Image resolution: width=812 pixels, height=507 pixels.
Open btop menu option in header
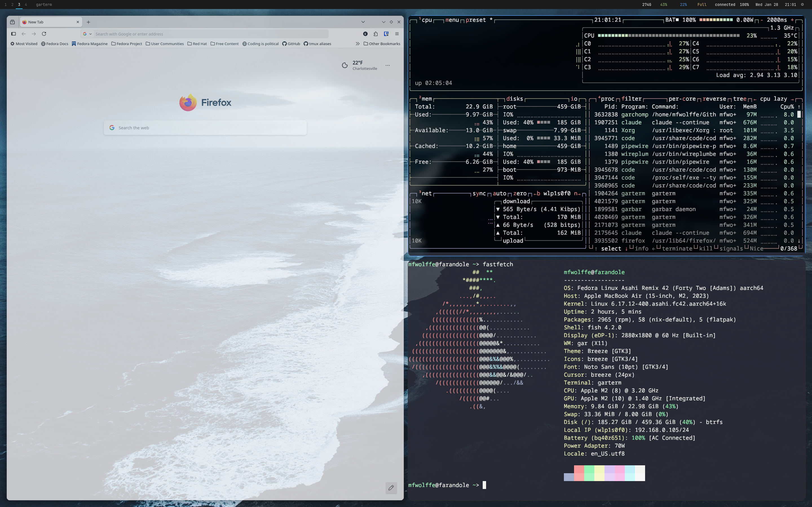(452, 20)
